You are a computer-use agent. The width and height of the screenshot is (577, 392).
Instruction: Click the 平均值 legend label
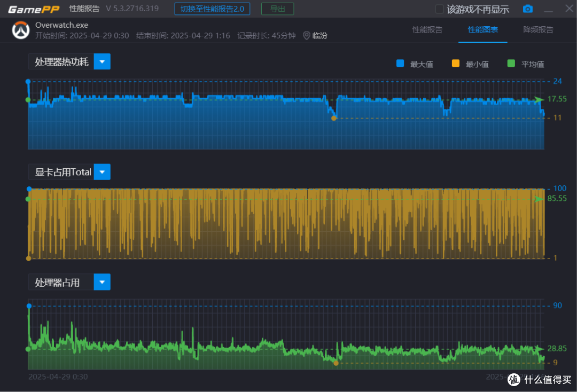(x=533, y=64)
